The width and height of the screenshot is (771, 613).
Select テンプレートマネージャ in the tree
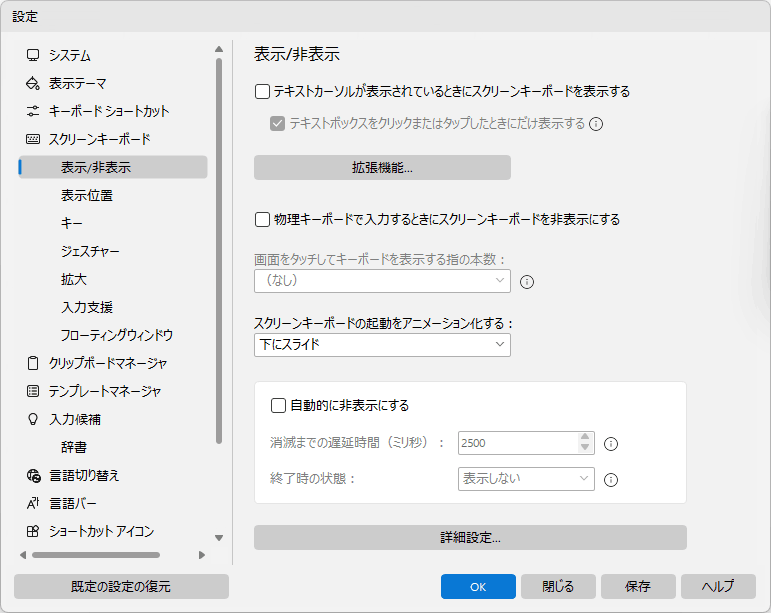click(105, 392)
